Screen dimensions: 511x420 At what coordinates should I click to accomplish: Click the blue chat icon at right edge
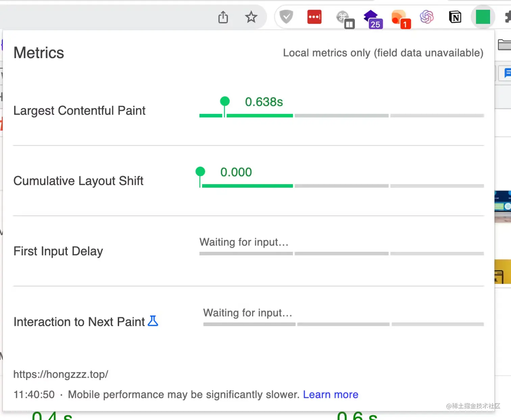point(507,73)
